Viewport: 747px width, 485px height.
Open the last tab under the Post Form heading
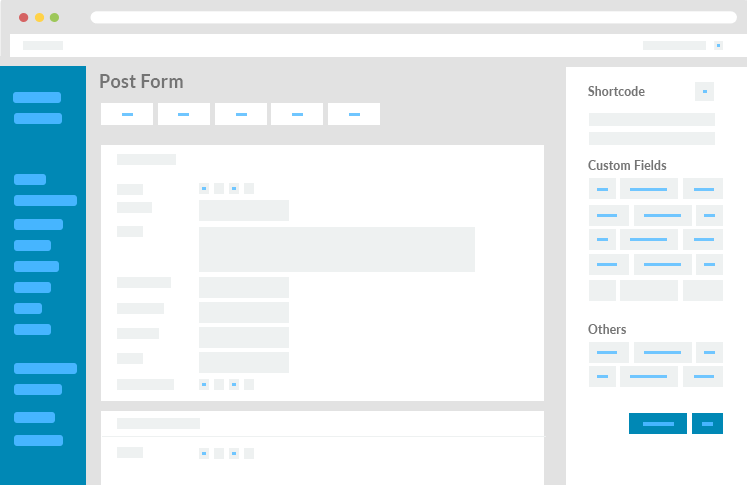point(354,114)
